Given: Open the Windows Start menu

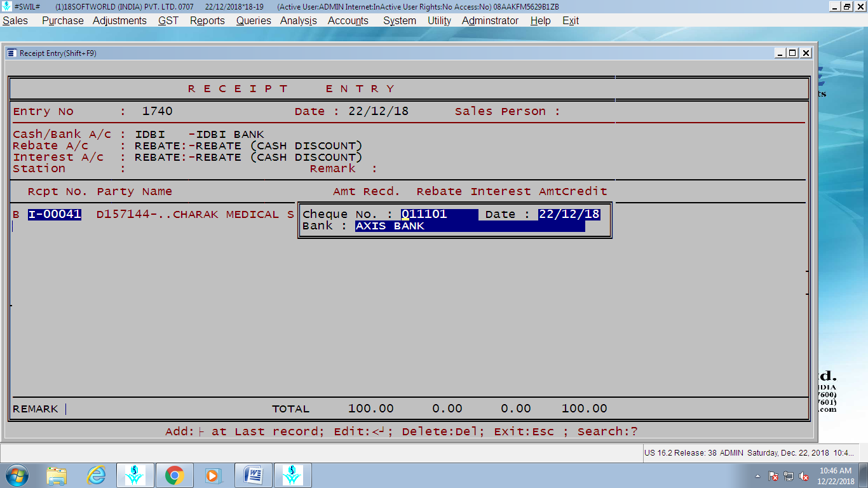Looking at the screenshot, I should pyautogui.click(x=17, y=475).
